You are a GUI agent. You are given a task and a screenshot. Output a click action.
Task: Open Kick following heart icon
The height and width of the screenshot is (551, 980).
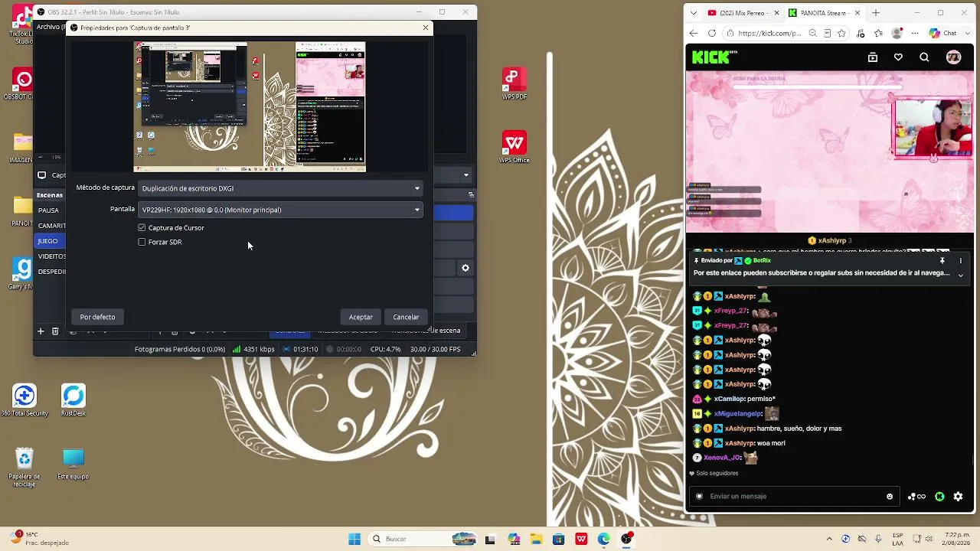[x=898, y=57]
